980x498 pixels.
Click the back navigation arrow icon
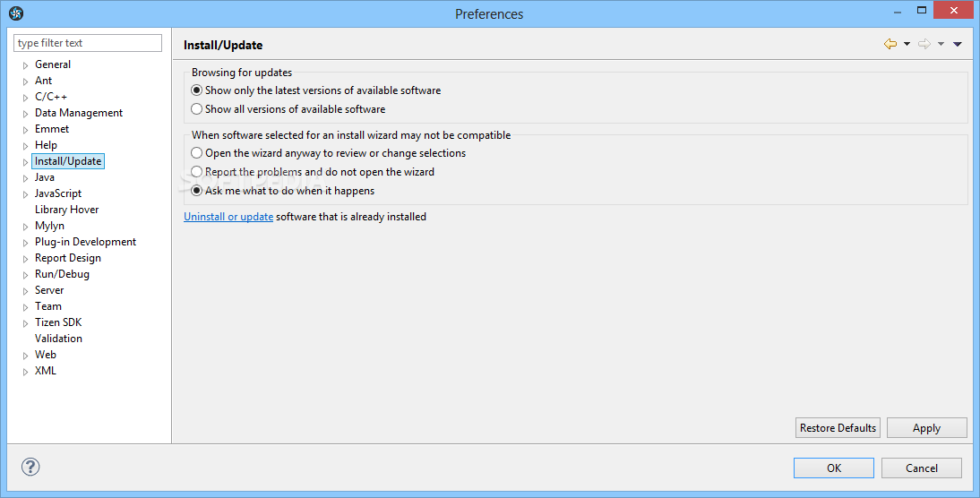click(x=890, y=44)
